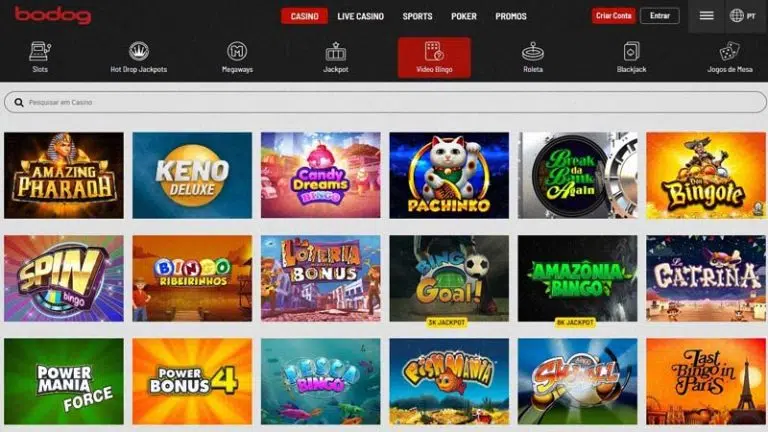Image resolution: width=768 pixels, height=432 pixels.
Task: Click the bodog logo
Action: [53, 15]
